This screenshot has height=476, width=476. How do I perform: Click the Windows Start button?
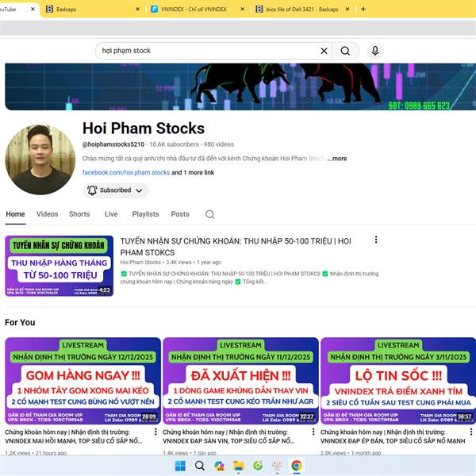click(180, 466)
